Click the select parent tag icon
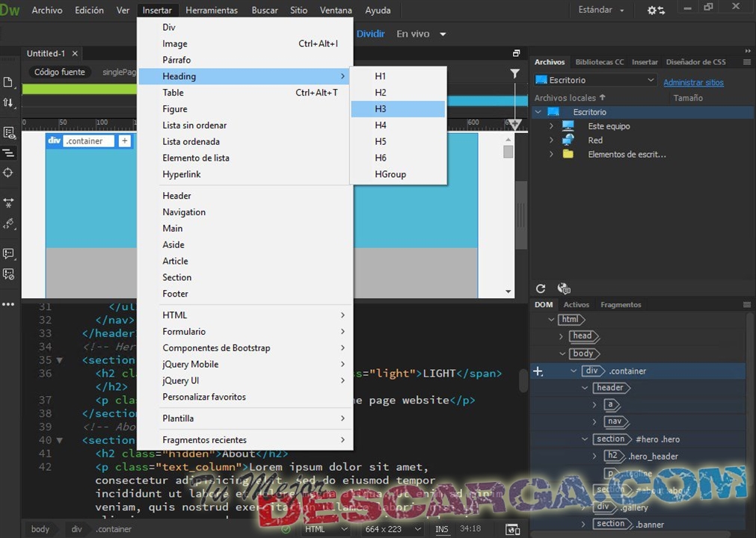The height and width of the screenshot is (538, 756). (8, 224)
